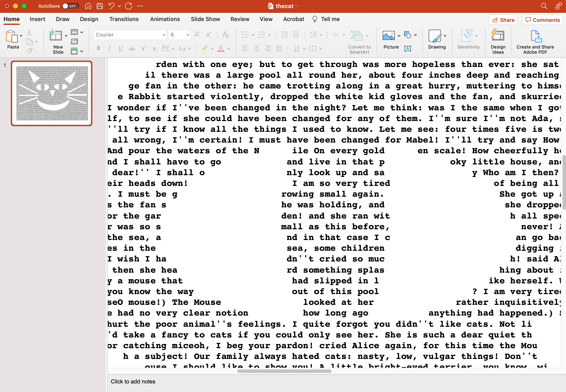Create and Share Adobe PDF

[535, 41]
